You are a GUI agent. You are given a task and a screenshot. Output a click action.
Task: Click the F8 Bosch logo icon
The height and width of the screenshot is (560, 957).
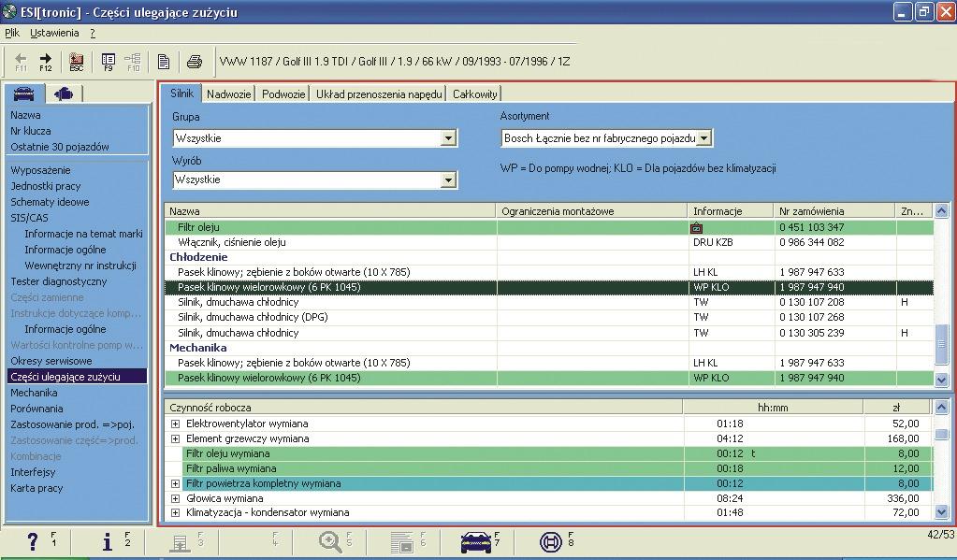click(x=550, y=541)
